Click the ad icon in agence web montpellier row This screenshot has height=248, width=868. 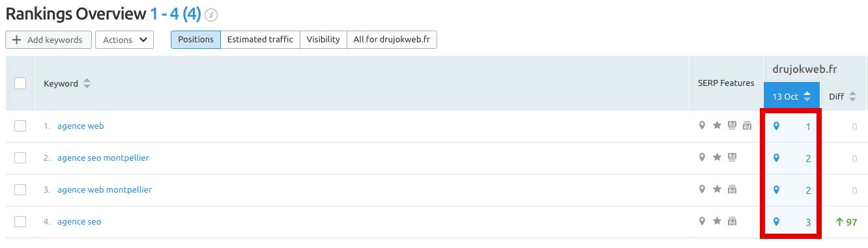pyautogui.click(x=732, y=189)
